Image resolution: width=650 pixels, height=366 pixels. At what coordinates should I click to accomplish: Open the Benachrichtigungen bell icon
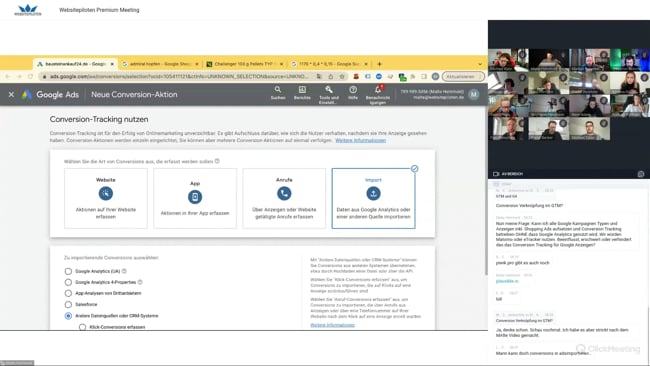(x=378, y=95)
